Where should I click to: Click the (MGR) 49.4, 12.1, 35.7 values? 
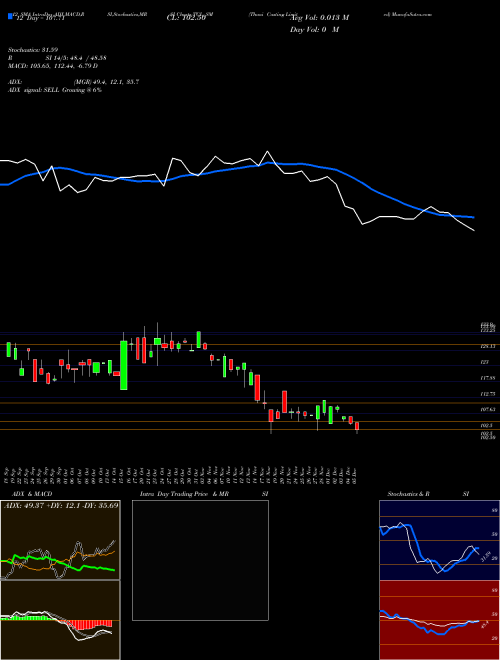106,82
